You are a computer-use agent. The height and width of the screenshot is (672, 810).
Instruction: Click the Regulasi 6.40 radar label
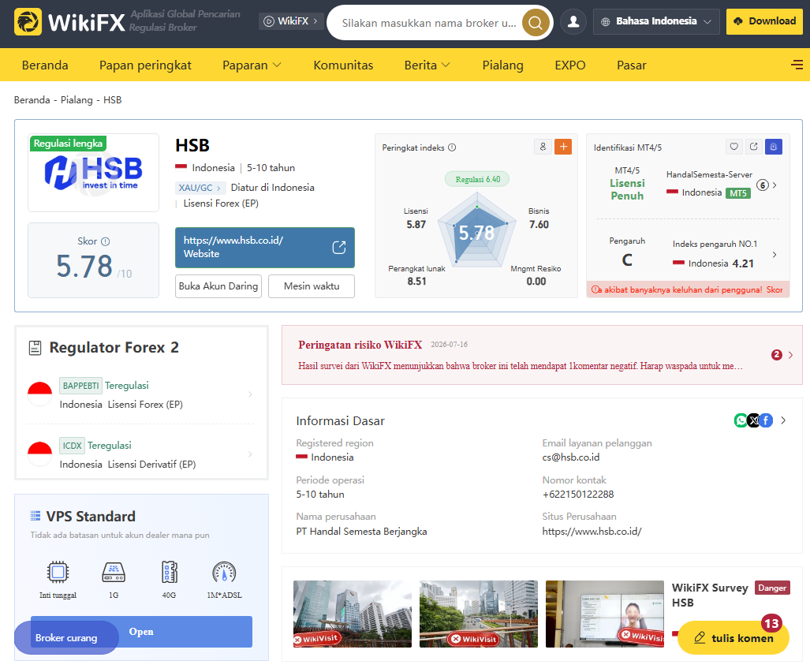pos(477,179)
